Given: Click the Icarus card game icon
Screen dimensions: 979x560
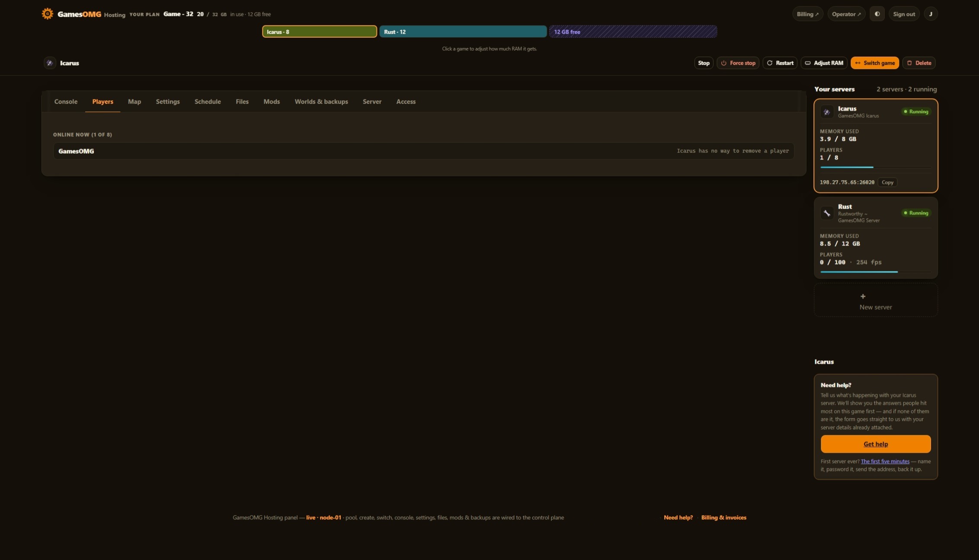Looking at the screenshot, I should tap(827, 112).
